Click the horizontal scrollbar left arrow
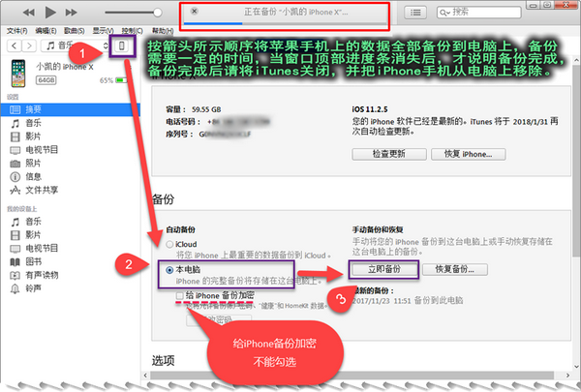 point(145,376)
